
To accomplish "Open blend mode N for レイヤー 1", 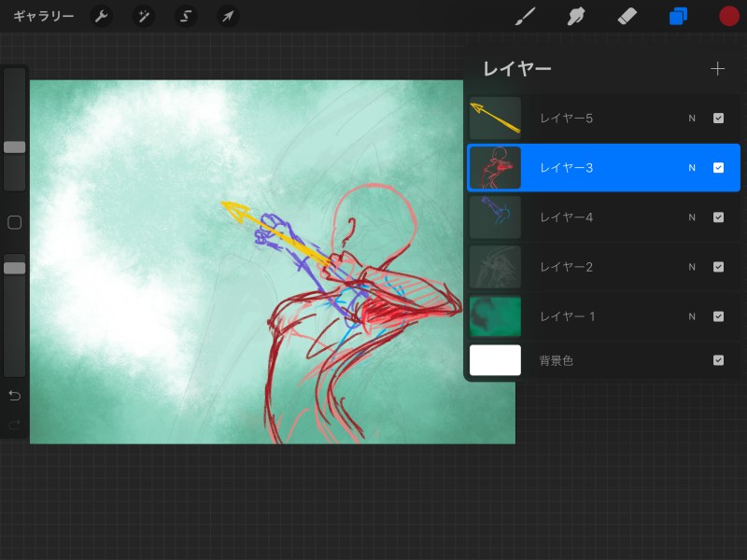I will (692, 316).
